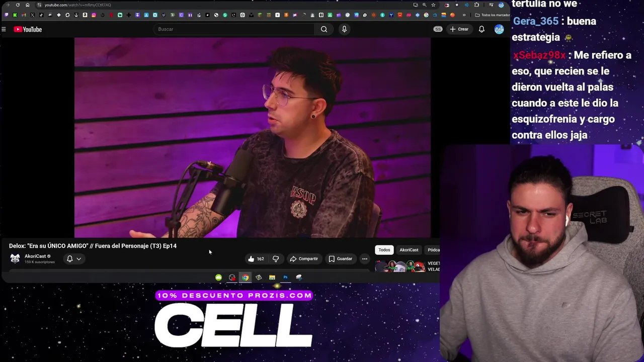644x362 pixels.
Task: Open the TikTok bookmark
Action: 41,15
